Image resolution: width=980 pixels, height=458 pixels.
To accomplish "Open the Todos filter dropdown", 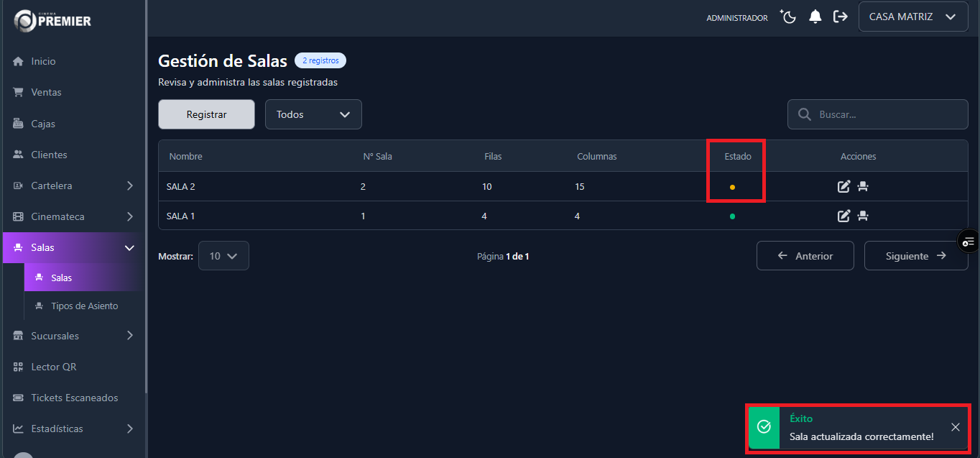I will point(313,114).
